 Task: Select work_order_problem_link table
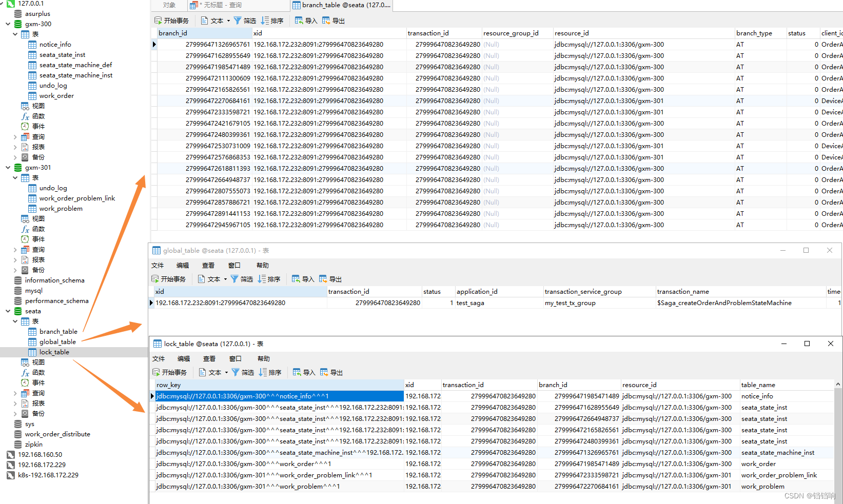(x=77, y=198)
